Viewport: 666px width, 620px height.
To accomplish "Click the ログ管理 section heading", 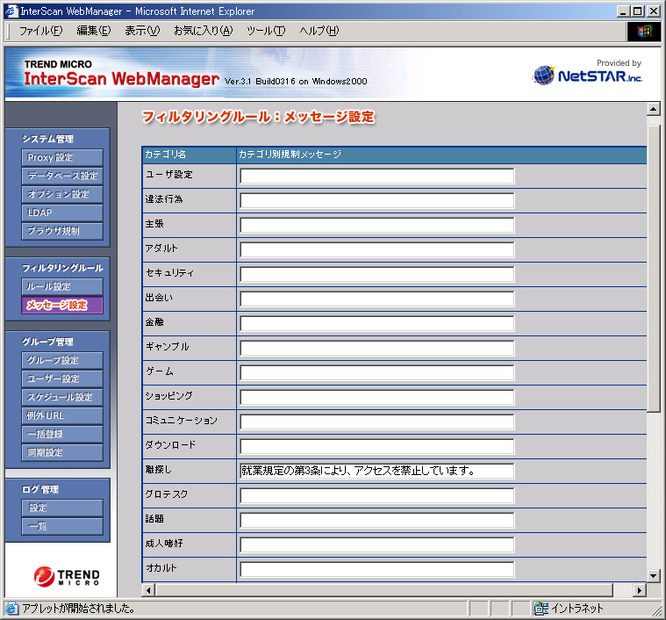I will (40, 489).
